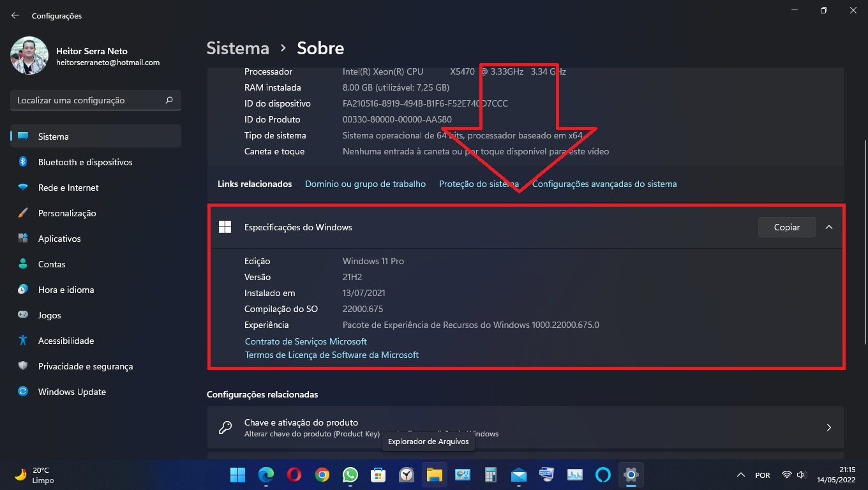The image size is (868, 490).
Task: Open the Calculator from taskbar
Action: pyautogui.click(x=491, y=475)
